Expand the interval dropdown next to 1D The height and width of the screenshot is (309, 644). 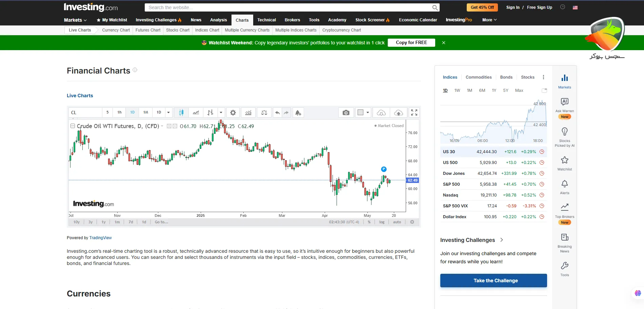(168, 112)
